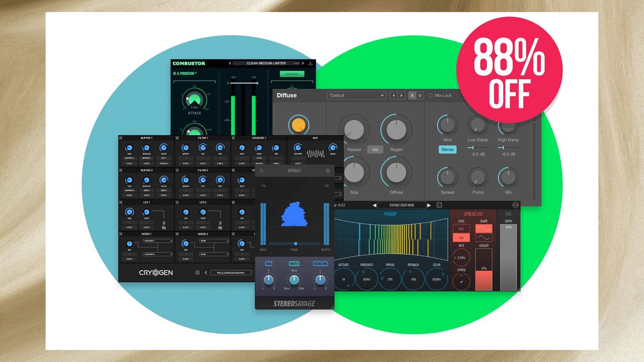The image size is (644, 362).
Task: Select the Free sync option in Spread LFO
Action: coord(461,238)
